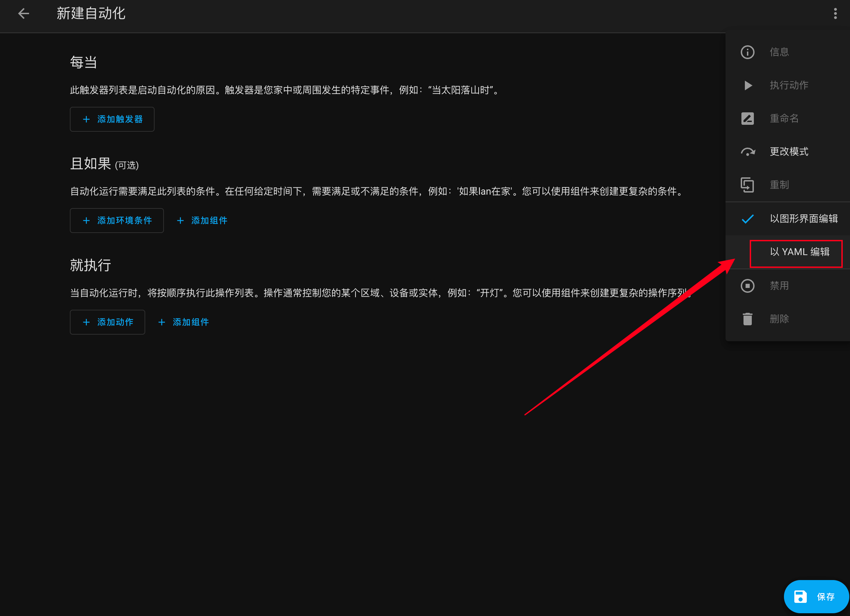This screenshot has width=850, height=616.
Task: Select 删除 menu entry
Action: coord(787,319)
